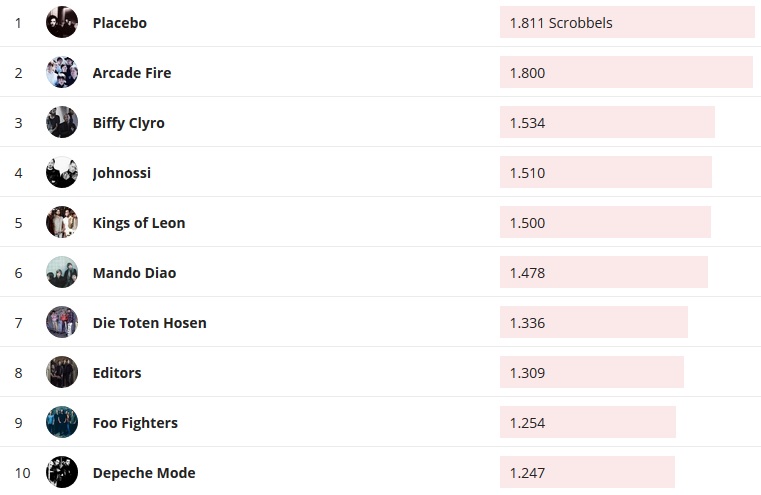The height and width of the screenshot is (495, 761).
Task: Click the 1.811 Scrobbels bar
Action: 626,22
